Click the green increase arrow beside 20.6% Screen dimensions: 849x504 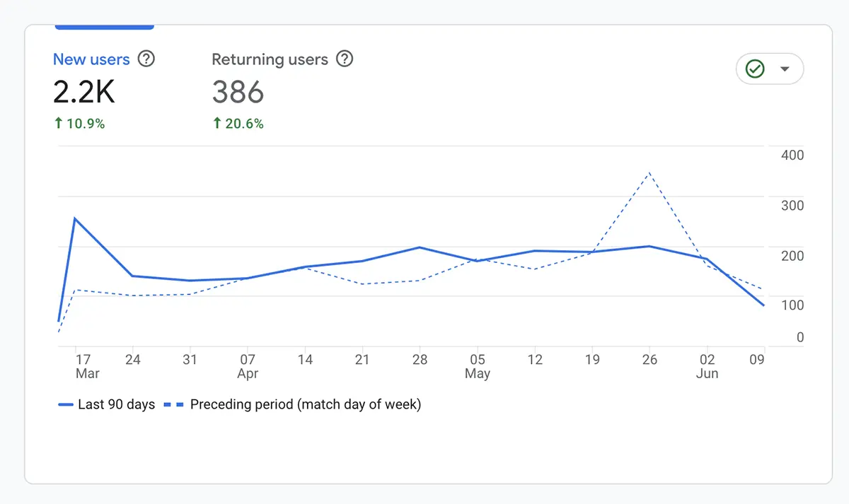216,123
